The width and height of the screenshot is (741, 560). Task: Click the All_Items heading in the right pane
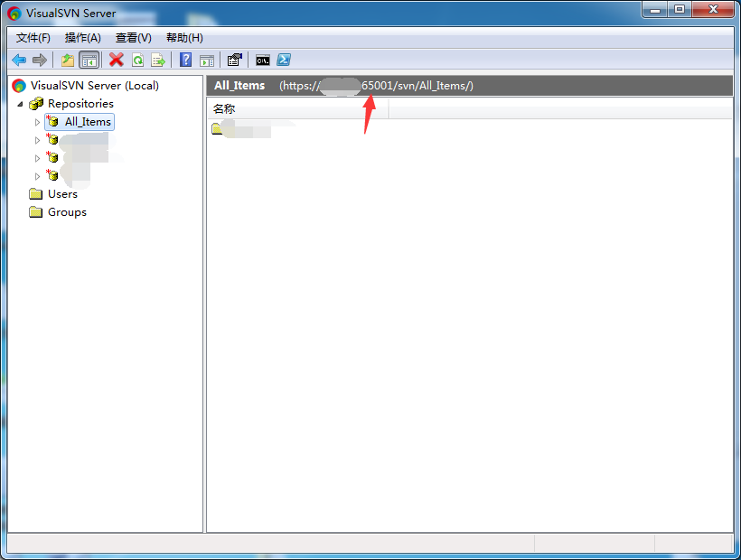(239, 86)
